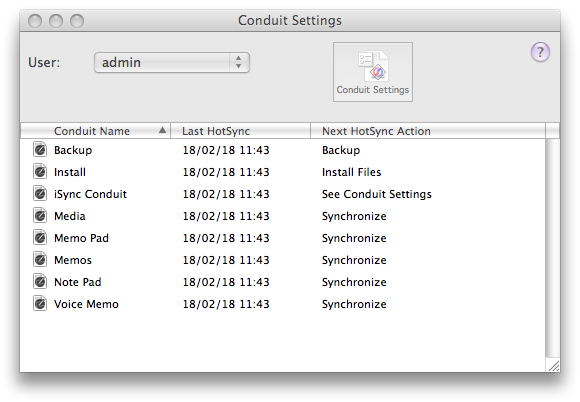The image size is (580, 402).
Task: Click the Backup conduit icon
Action: [x=40, y=150]
